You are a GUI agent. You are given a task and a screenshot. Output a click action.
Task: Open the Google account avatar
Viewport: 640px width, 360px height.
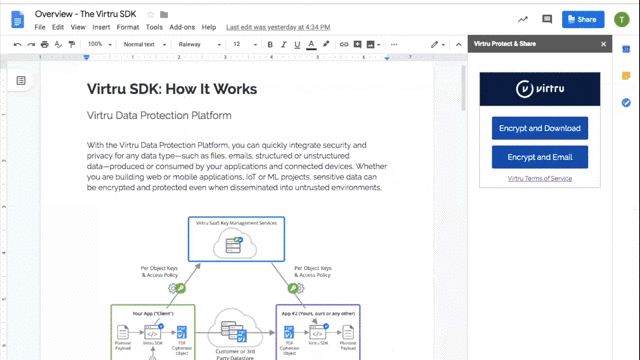[622, 19]
